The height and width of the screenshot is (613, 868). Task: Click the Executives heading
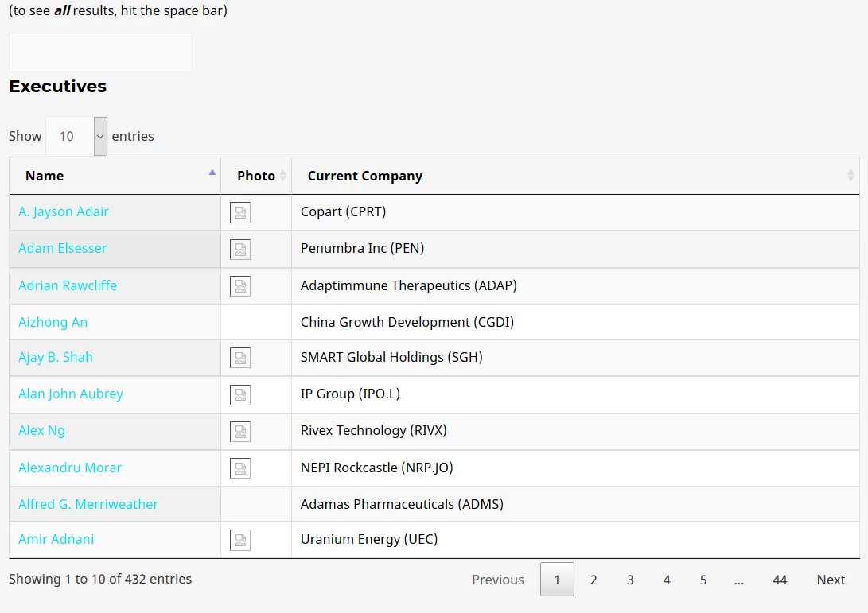pyautogui.click(x=57, y=87)
